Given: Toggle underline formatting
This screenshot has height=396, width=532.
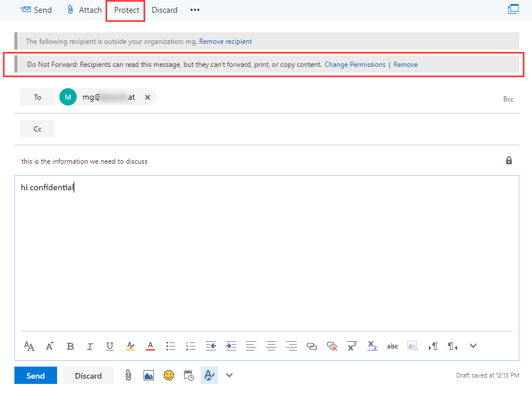Looking at the screenshot, I should [x=110, y=346].
